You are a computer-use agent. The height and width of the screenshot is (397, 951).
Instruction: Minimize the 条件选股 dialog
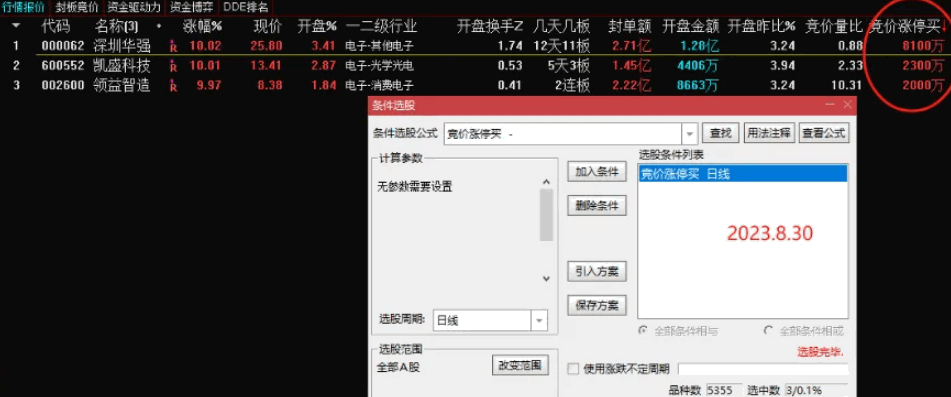pyautogui.click(x=830, y=105)
